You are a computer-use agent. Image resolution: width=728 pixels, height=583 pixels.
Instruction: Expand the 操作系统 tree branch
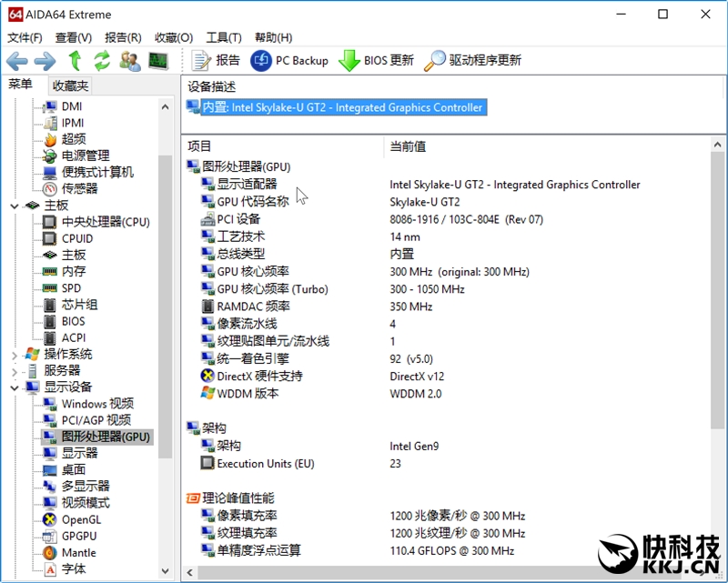click(16, 354)
